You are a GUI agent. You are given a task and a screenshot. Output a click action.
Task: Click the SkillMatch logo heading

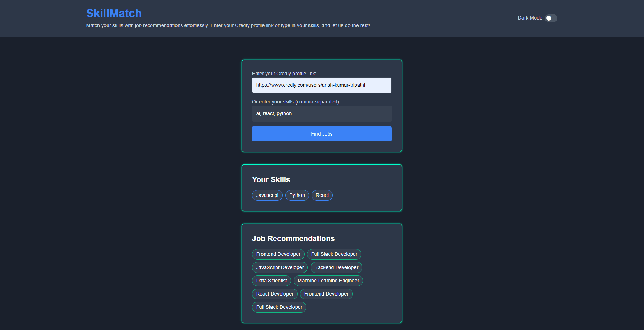[114, 13]
